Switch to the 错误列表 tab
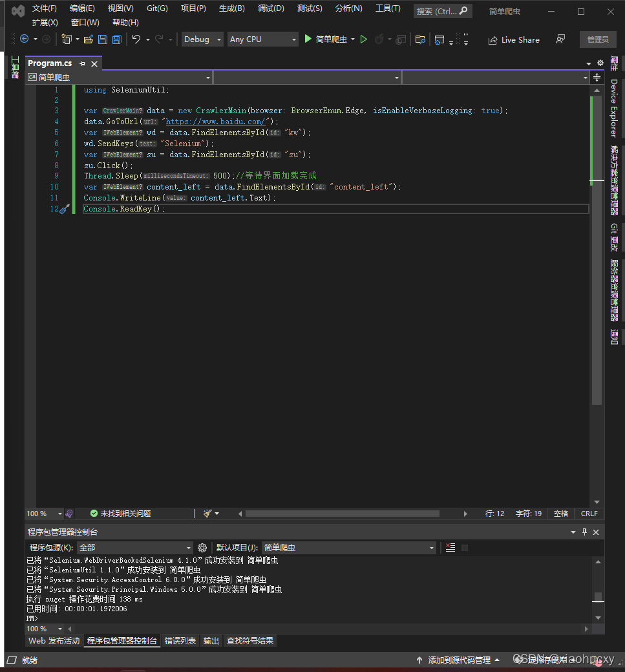Image resolution: width=625 pixels, height=672 pixels. click(180, 641)
